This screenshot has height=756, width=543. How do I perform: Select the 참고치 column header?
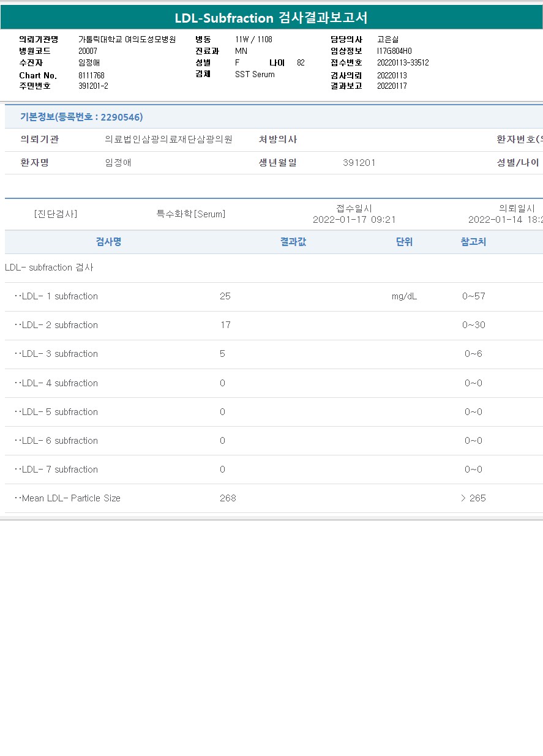[x=473, y=242]
